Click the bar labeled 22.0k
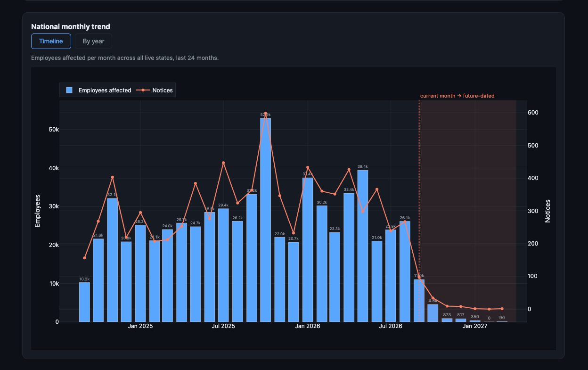 click(x=279, y=280)
